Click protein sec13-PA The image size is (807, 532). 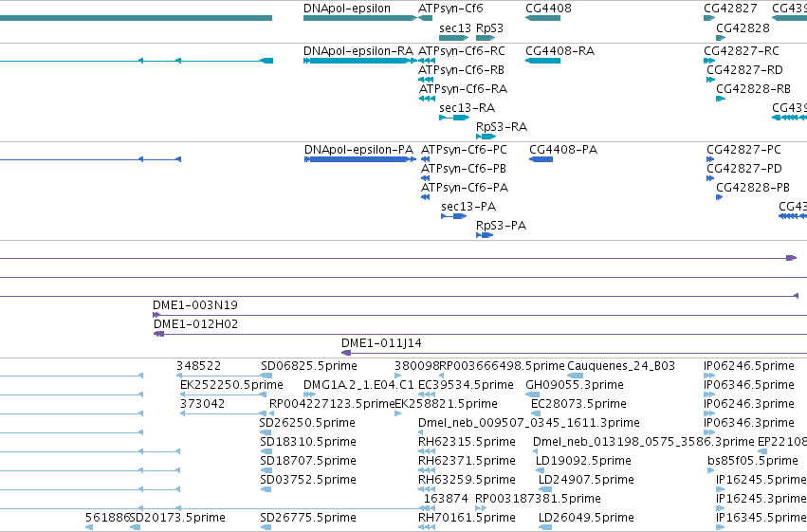(x=468, y=207)
